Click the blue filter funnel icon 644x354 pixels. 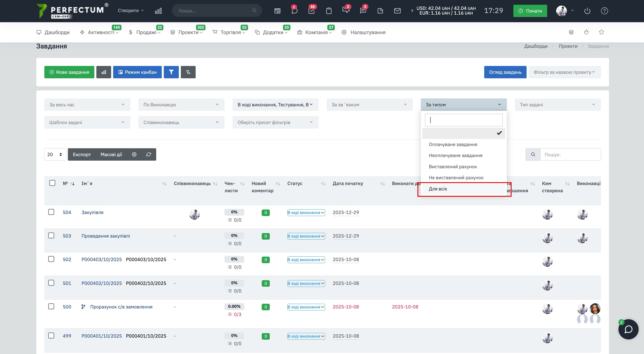click(171, 72)
